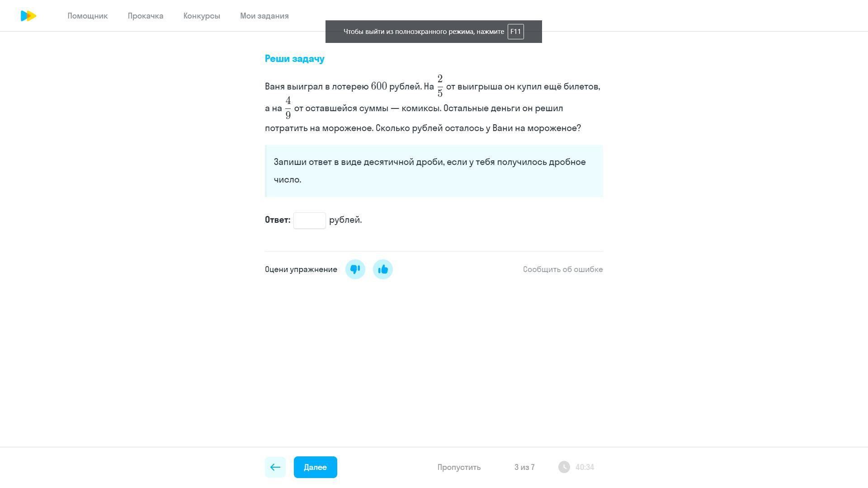Click the F11 key hint
Viewport: 868px width, 488px height.
[516, 32]
